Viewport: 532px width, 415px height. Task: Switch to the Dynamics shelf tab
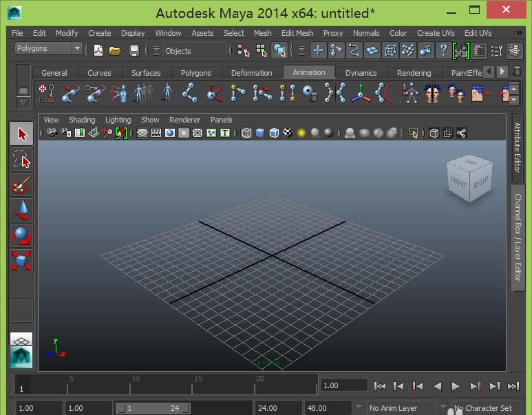click(361, 73)
